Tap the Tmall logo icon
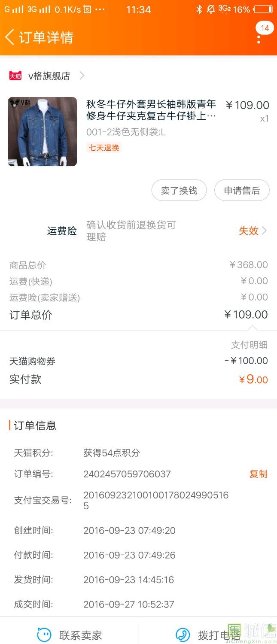This screenshot has width=277, height=644. pyautogui.click(x=15, y=76)
